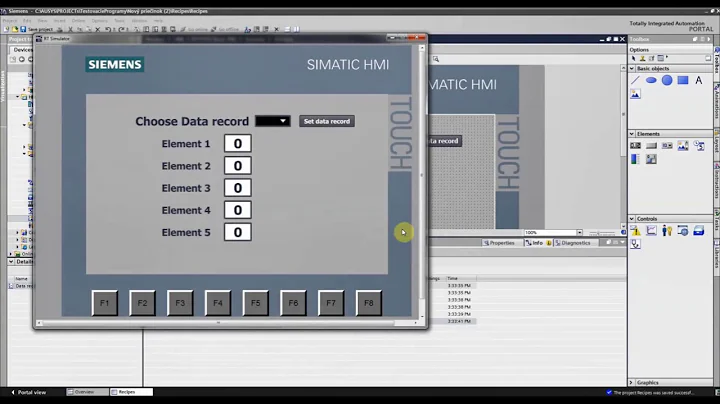Click the simulator vertical scrollbar
The height and width of the screenshot is (404, 720).
pos(422,182)
